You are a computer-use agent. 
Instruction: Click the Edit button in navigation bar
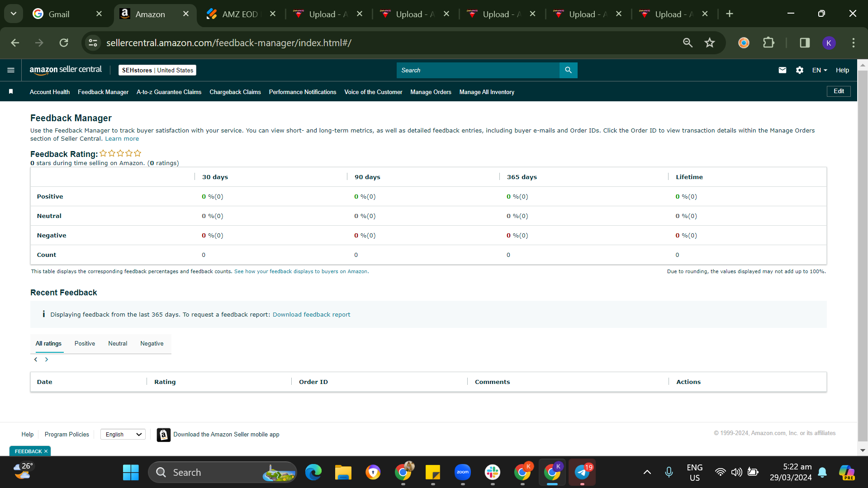839,91
